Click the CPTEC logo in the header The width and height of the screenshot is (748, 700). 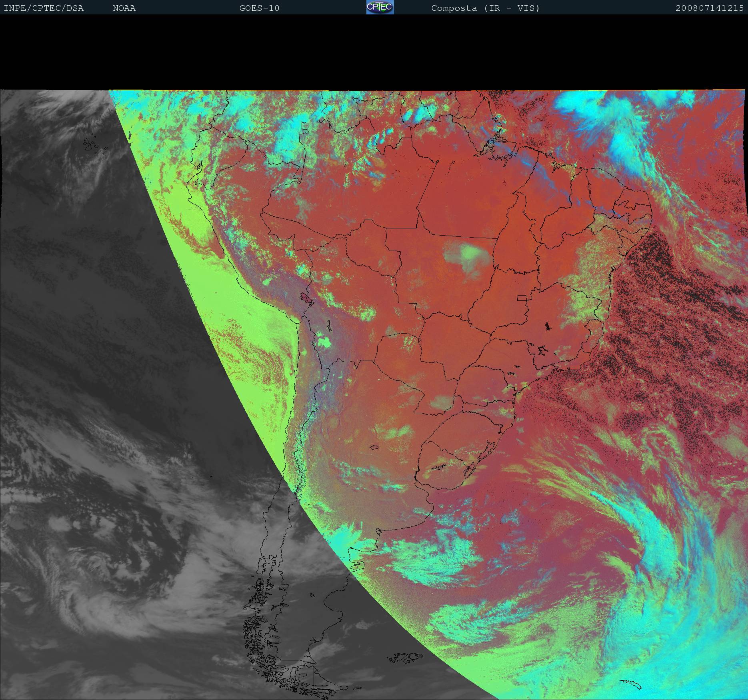380,7
